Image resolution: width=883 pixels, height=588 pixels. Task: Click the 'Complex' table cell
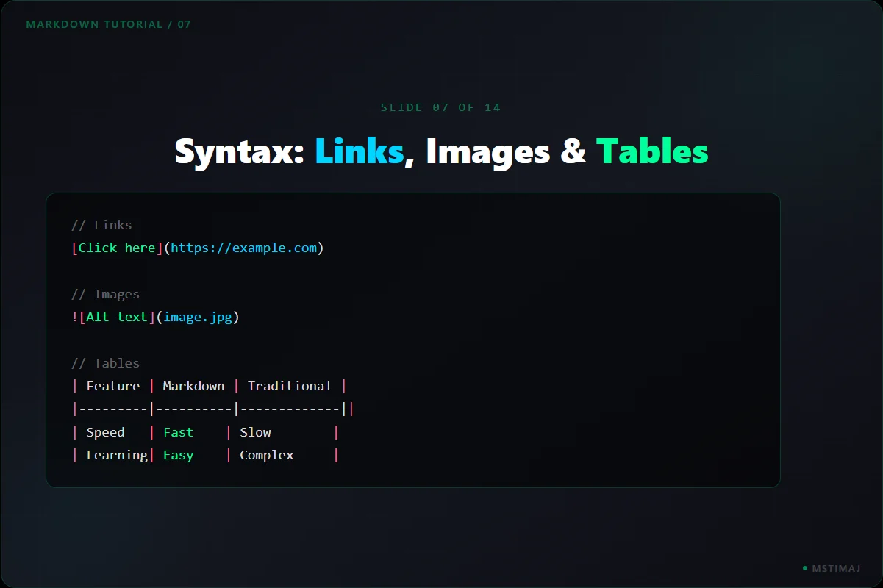[x=267, y=456]
